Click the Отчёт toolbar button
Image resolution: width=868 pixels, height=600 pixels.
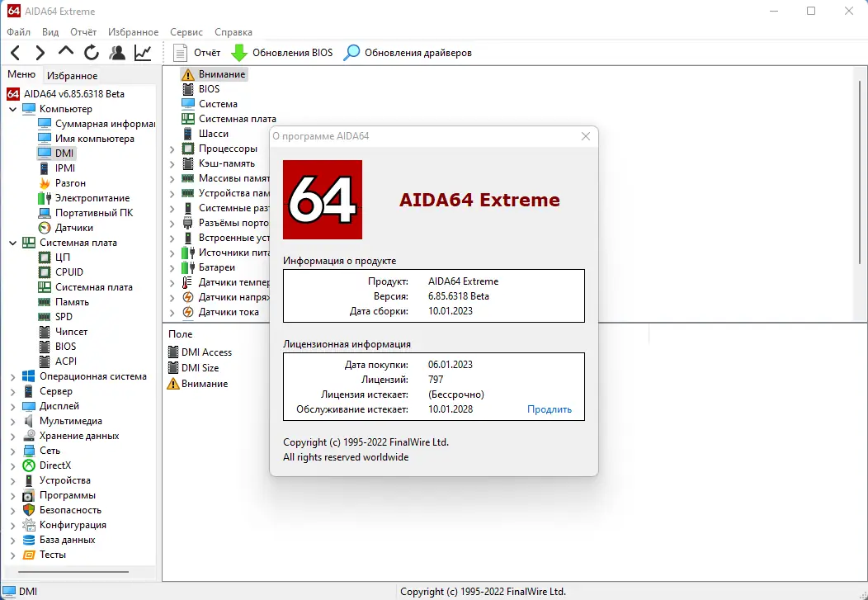[196, 53]
